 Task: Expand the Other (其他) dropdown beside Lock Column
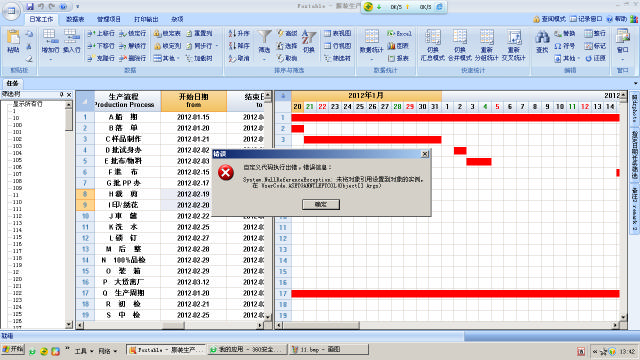pos(167,58)
